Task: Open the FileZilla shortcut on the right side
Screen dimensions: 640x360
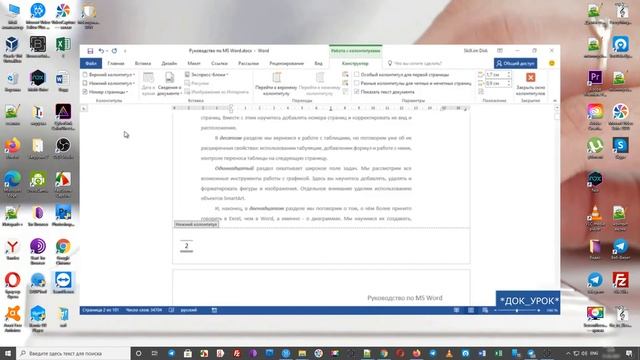Action: (x=620, y=283)
